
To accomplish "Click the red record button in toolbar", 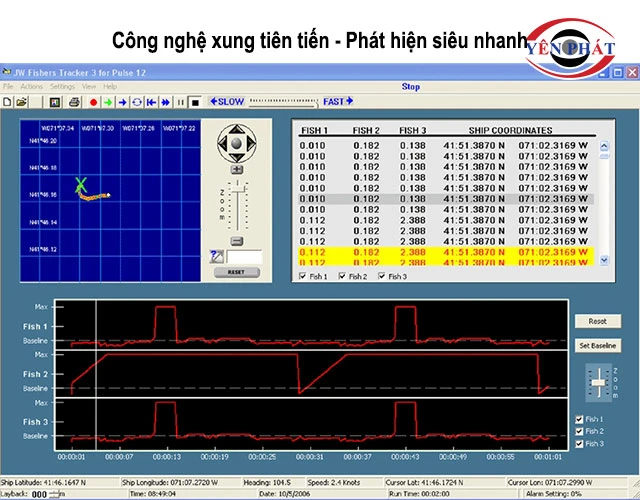I will [x=94, y=102].
